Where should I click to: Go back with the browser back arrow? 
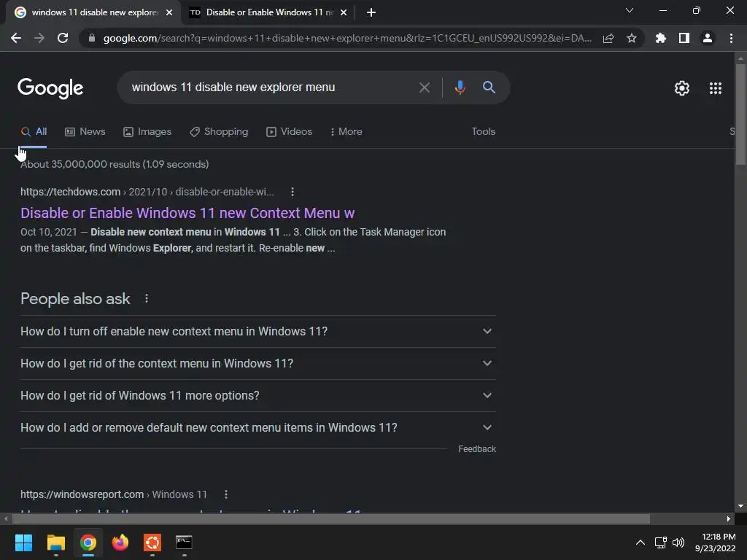(x=16, y=38)
